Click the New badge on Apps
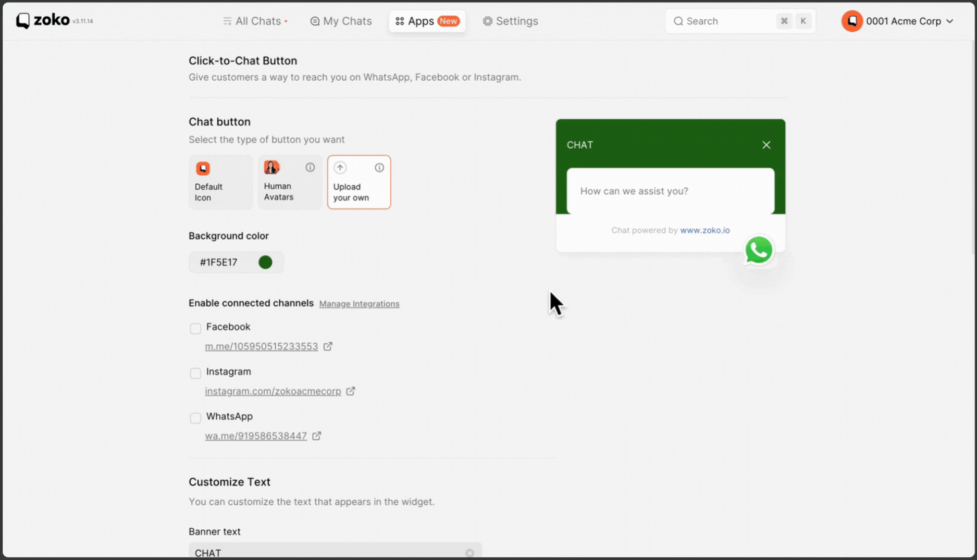Image resolution: width=977 pixels, height=560 pixels. [448, 21]
